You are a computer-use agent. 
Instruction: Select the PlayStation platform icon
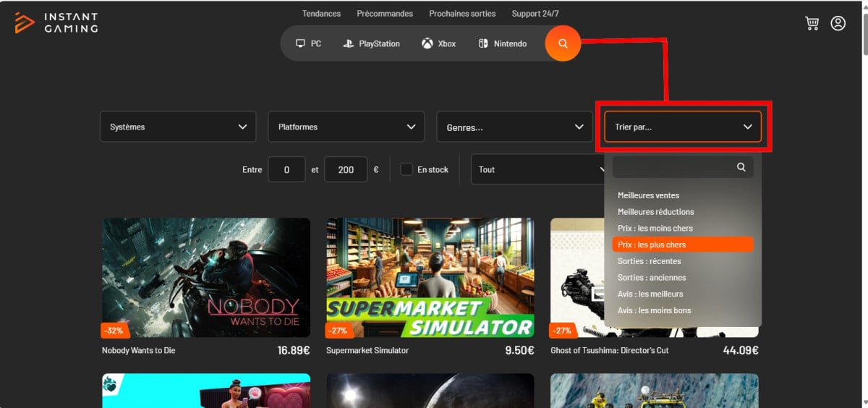pyautogui.click(x=347, y=43)
